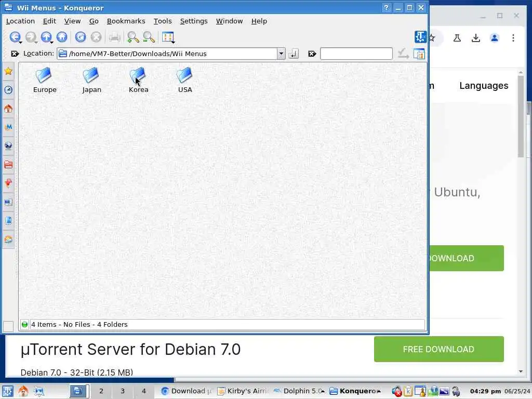Click the browser labs flask icon
This screenshot has height=399, width=532.
tap(457, 38)
